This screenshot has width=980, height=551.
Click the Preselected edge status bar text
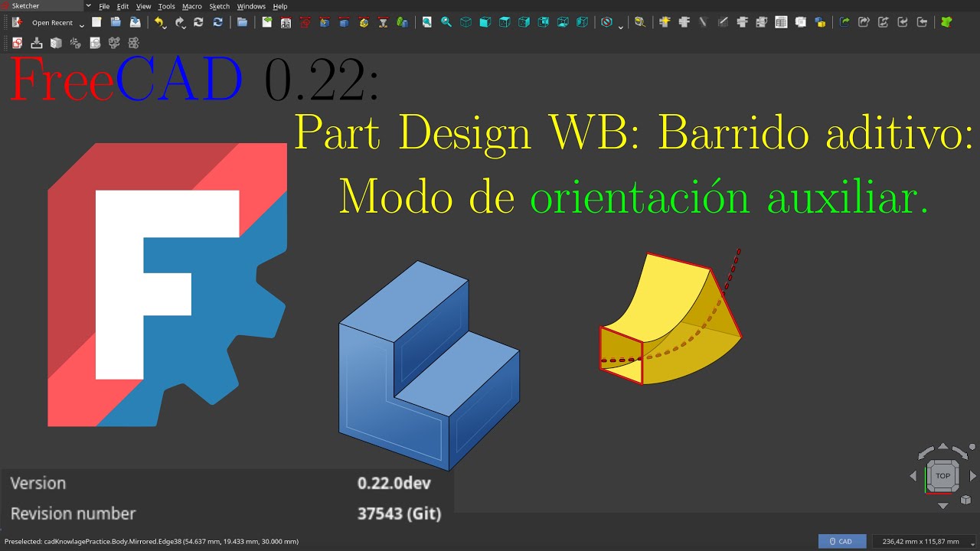(152, 541)
